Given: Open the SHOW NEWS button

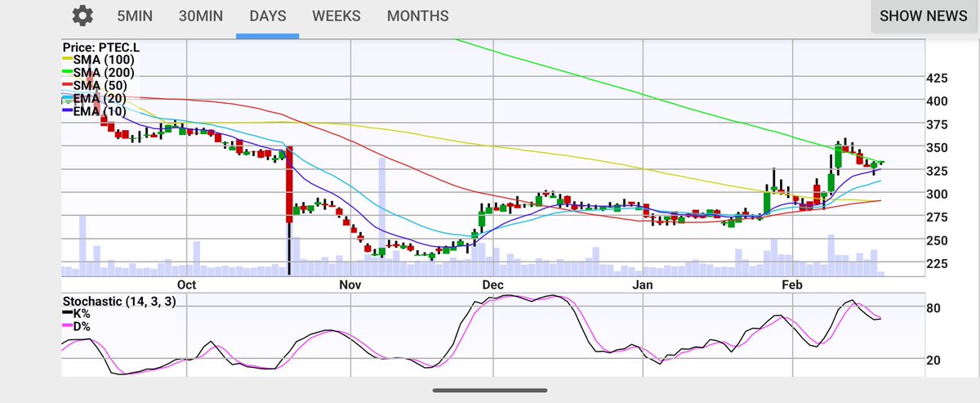Looking at the screenshot, I should 924,16.
